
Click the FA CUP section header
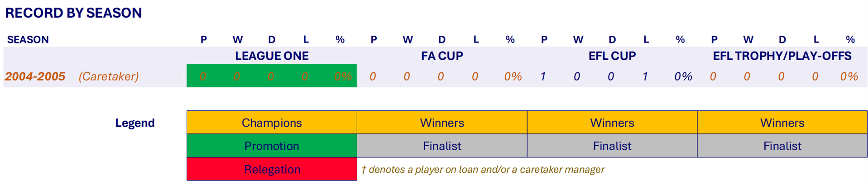coord(442,56)
